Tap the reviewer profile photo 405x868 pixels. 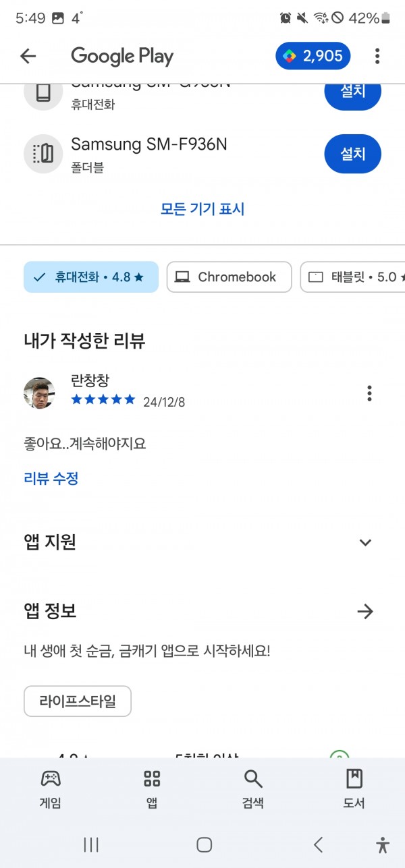[x=39, y=393]
